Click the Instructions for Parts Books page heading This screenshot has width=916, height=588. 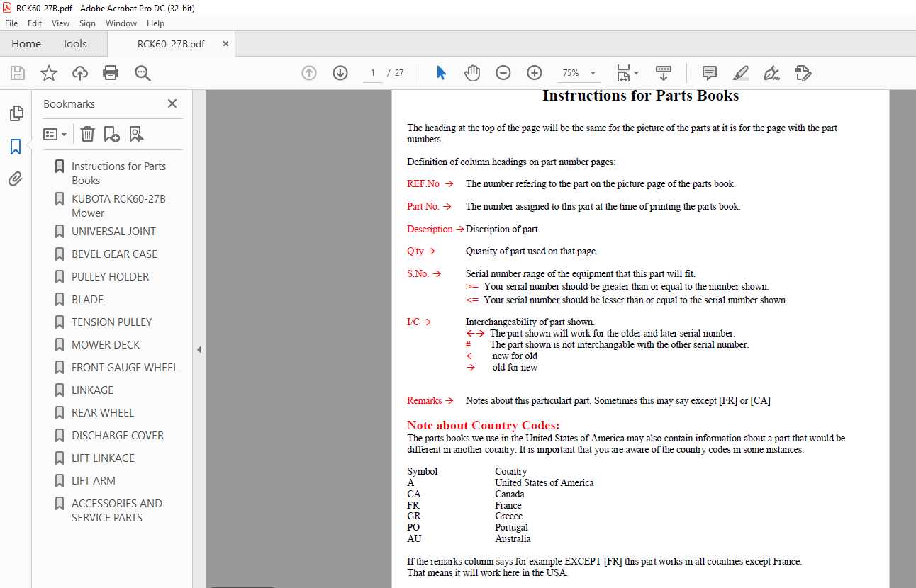[x=640, y=96]
